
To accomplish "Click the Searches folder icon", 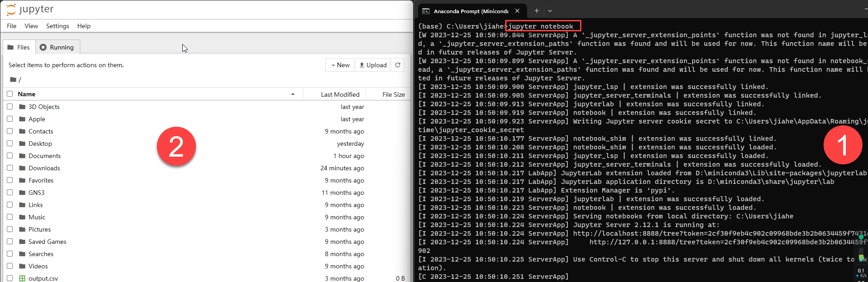I will 22,254.
